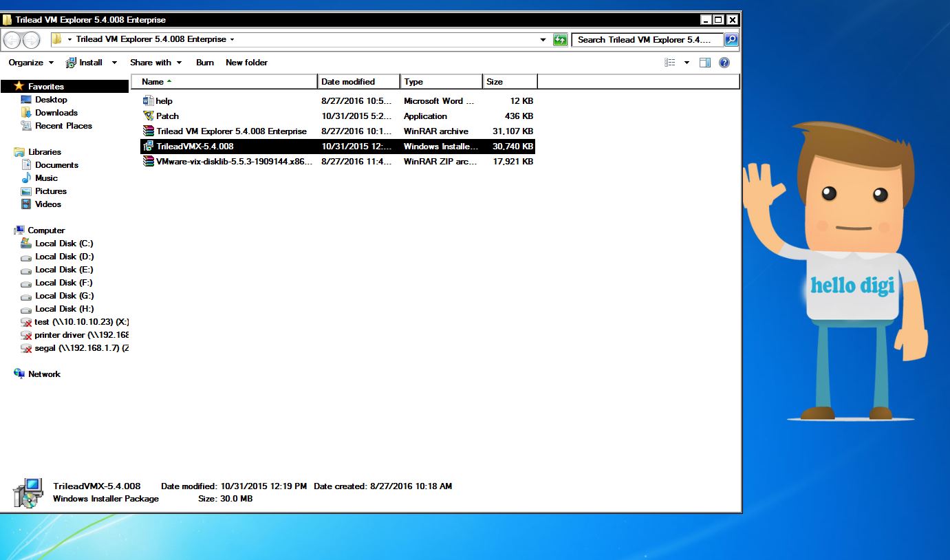Click the "17,921 KB" size cell
950x560 pixels.
coord(513,162)
